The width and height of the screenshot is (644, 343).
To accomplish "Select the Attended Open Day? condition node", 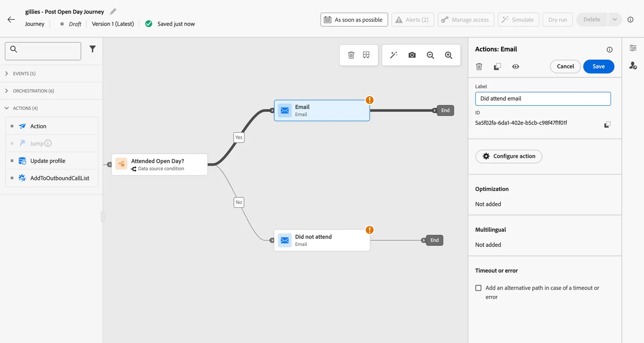I will (159, 165).
